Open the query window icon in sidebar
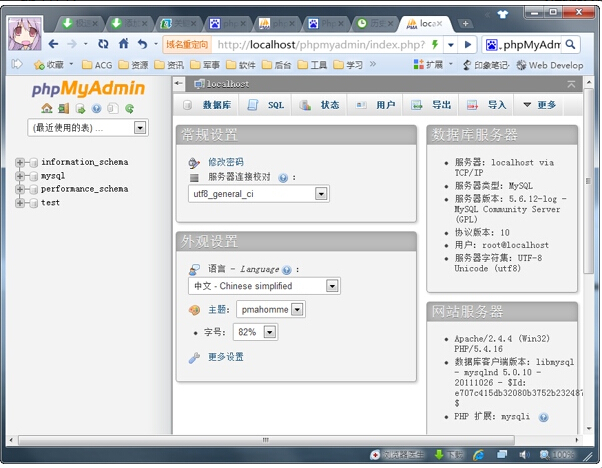 [80, 109]
